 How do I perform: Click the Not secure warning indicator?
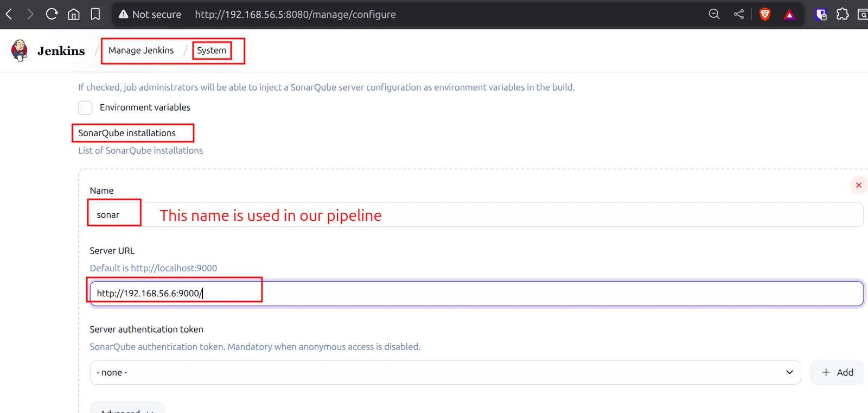coord(150,15)
